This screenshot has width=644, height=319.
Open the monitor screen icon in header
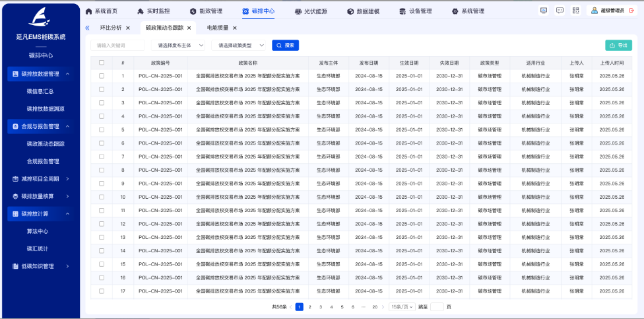(544, 11)
